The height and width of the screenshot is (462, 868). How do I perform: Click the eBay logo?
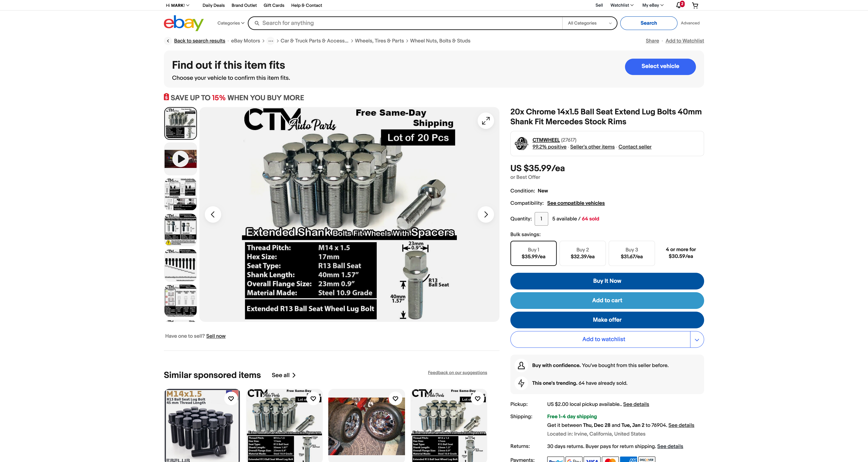pos(184,23)
